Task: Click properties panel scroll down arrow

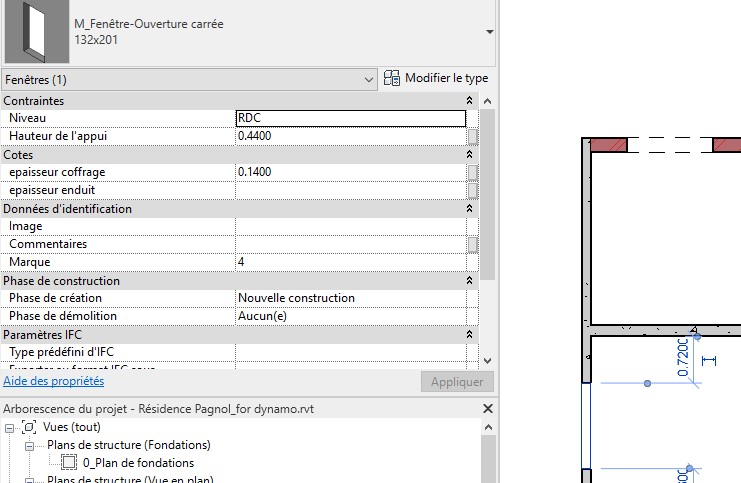Action: 488,361
